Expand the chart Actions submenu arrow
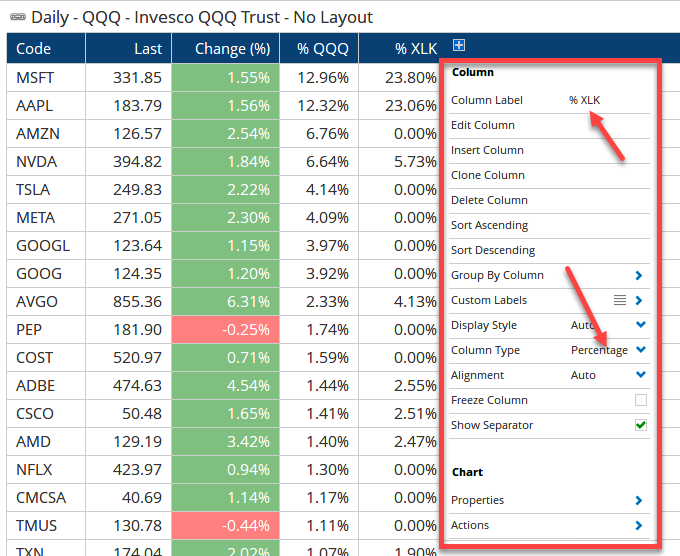Image resolution: width=680 pixels, height=556 pixels. (x=638, y=525)
